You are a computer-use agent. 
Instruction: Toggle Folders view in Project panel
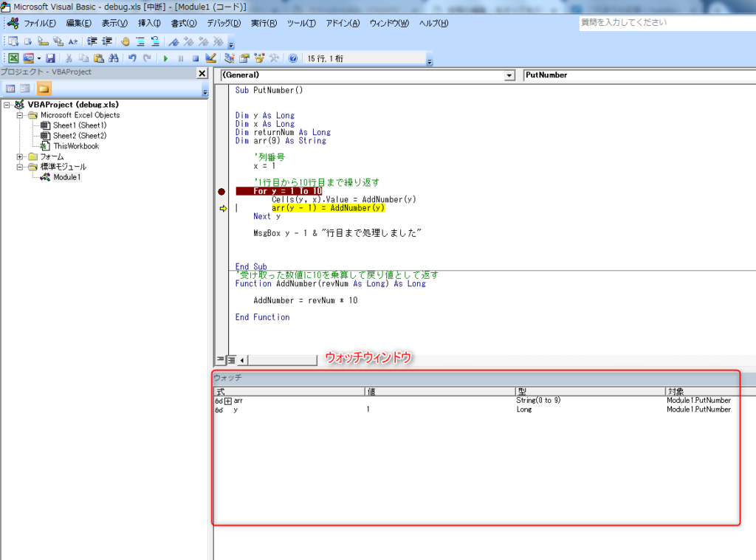click(x=44, y=89)
